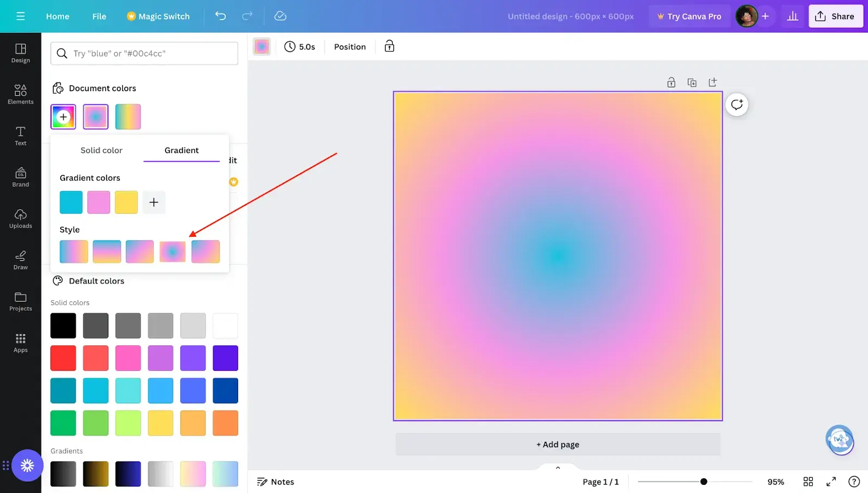This screenshot has width=868, height=493.
Task: Search colors in the color field
Action: (144, 53)
